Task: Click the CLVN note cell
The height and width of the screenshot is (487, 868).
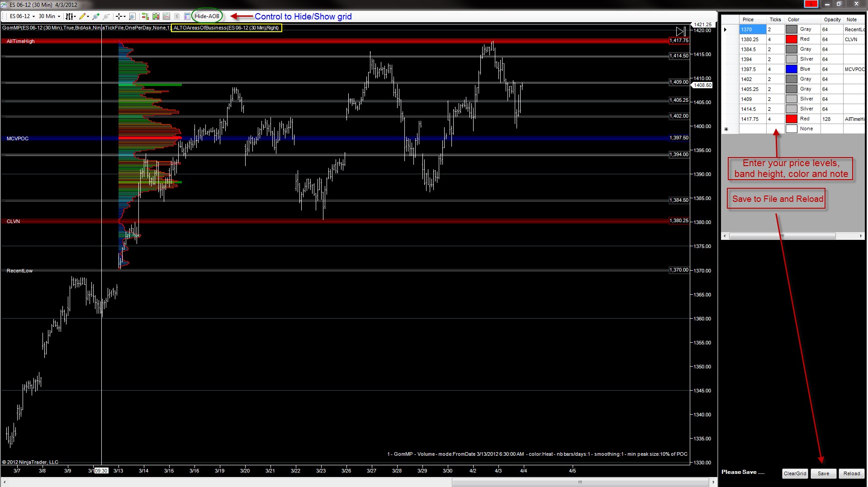Action: tap(854, 39)
